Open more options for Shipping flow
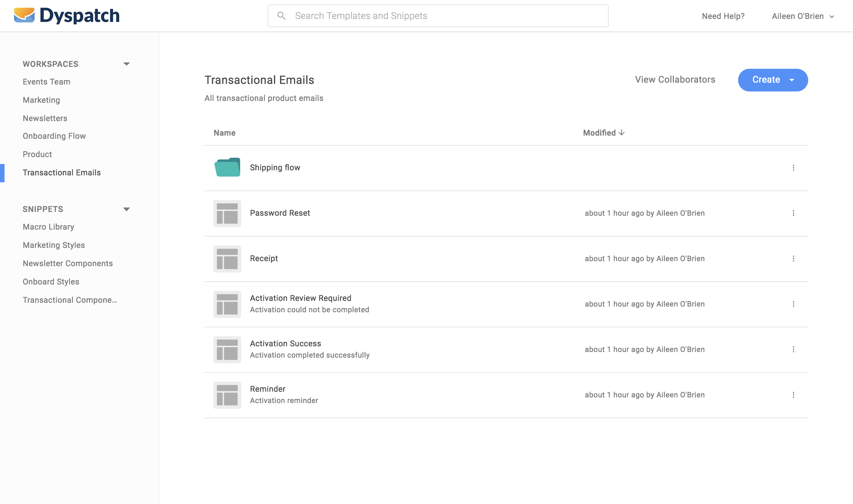Image resolution: width=853 pixels, height=504 pixels. pos(793,168)
